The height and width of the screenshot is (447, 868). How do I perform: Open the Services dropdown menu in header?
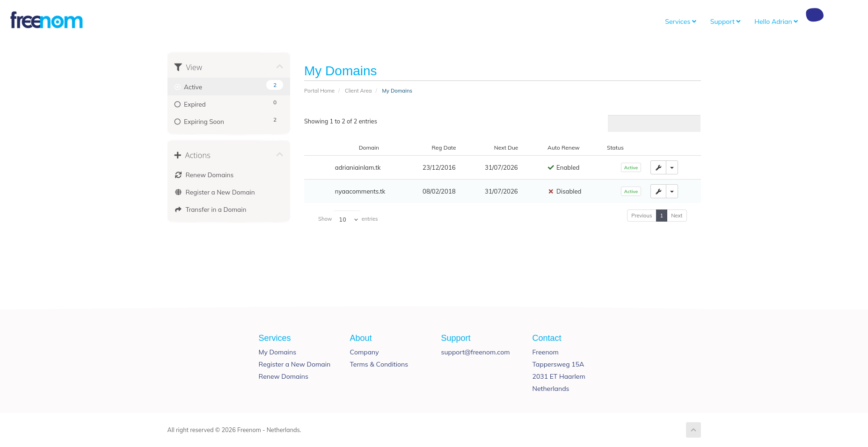click(680, 22)
